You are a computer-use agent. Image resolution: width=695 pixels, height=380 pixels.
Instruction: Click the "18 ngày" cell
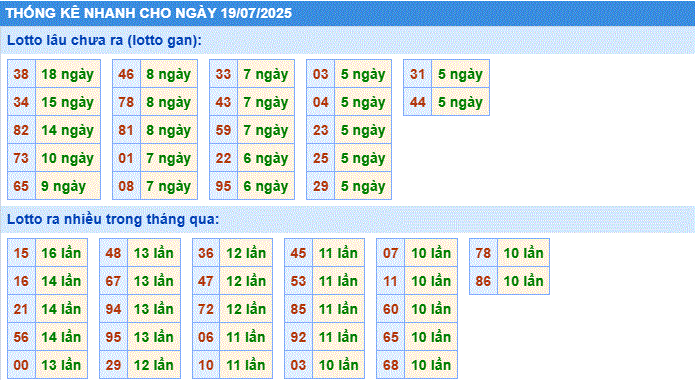[x=68, y=74]
